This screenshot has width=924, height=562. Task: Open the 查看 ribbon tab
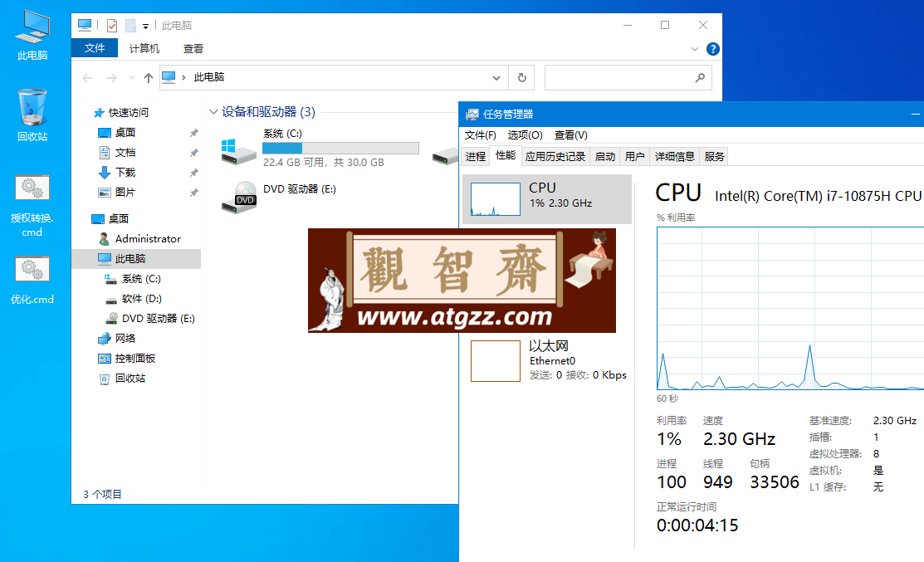point(193,48)
